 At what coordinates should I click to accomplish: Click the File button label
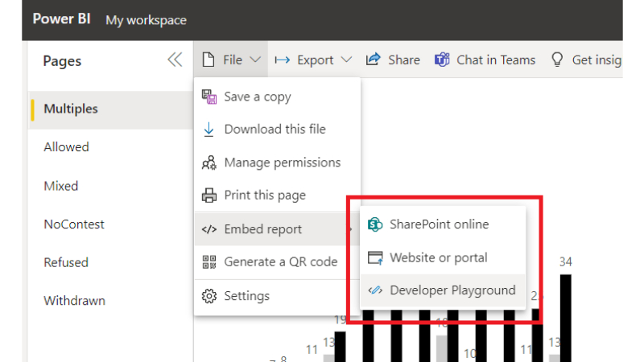tap(233, 60)
